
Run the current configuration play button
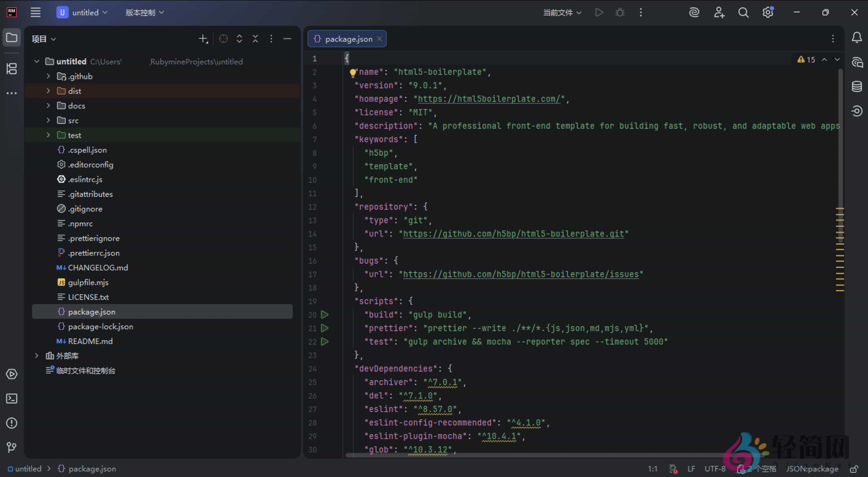point(599,13)
